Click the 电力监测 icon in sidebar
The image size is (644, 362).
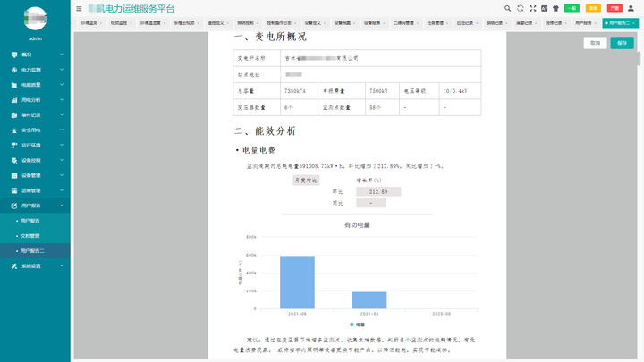tap(14, 70)
